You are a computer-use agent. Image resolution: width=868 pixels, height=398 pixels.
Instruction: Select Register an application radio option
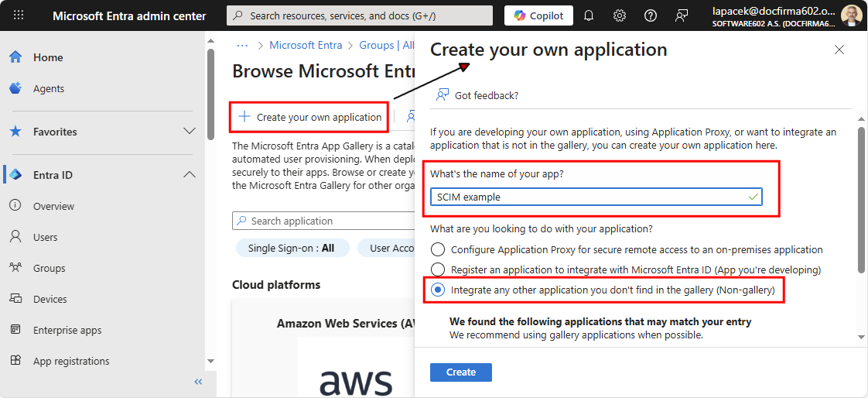pyautogui.click(x=438, y=269)
